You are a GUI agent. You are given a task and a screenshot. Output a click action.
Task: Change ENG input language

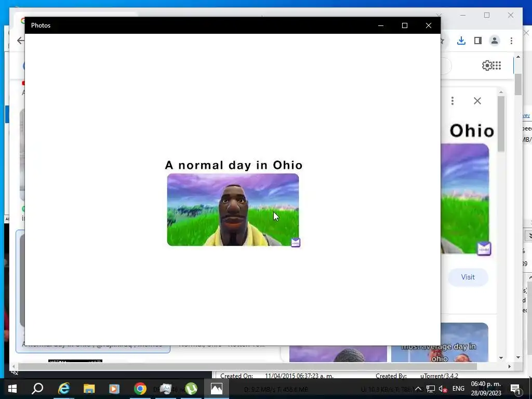[458, 389]
